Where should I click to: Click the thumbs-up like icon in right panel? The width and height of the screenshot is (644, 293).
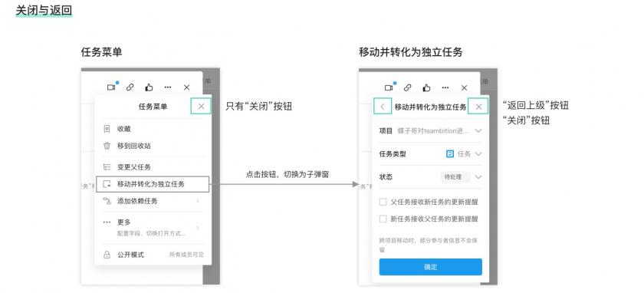[427, 87]
